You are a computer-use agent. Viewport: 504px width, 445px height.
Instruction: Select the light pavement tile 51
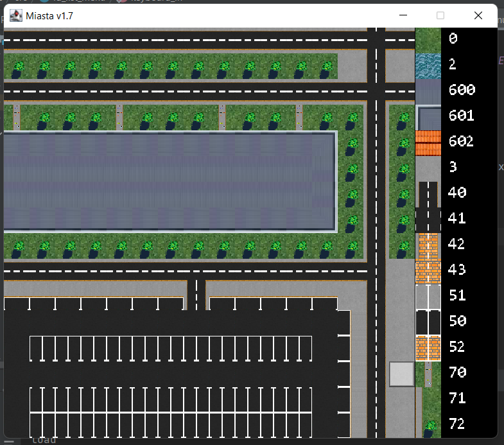(x=428, y=297)
